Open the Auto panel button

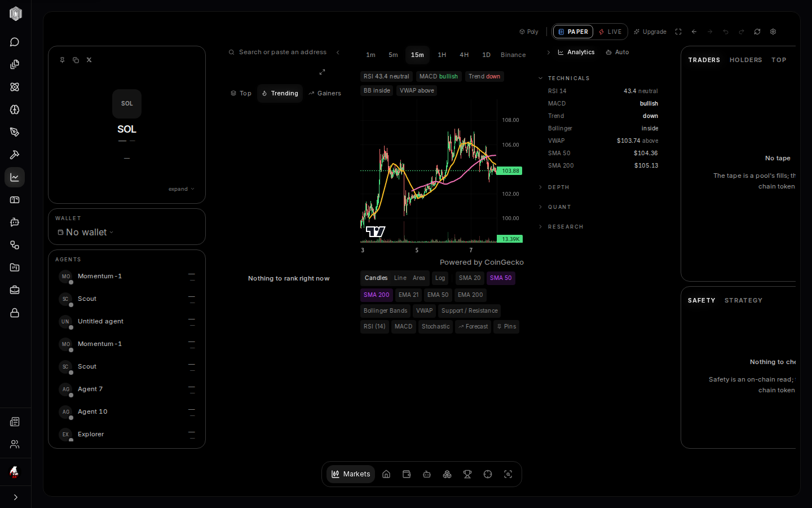[617, 52]
